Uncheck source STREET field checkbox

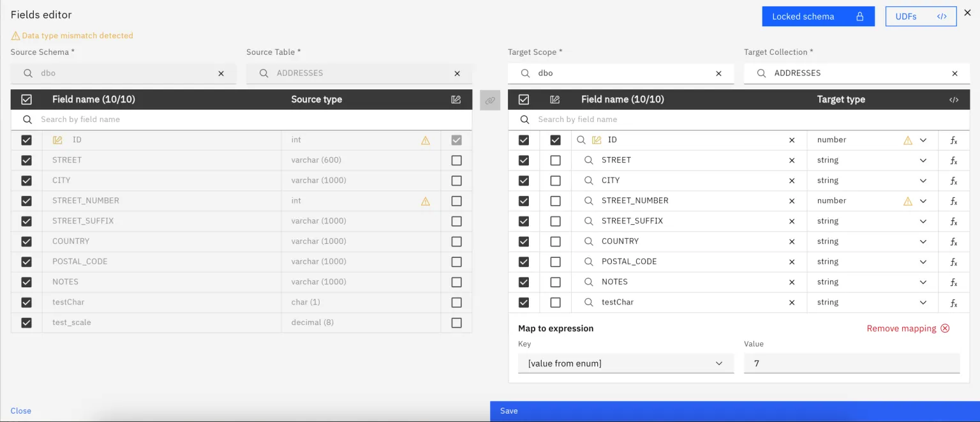tap(26, 160)
